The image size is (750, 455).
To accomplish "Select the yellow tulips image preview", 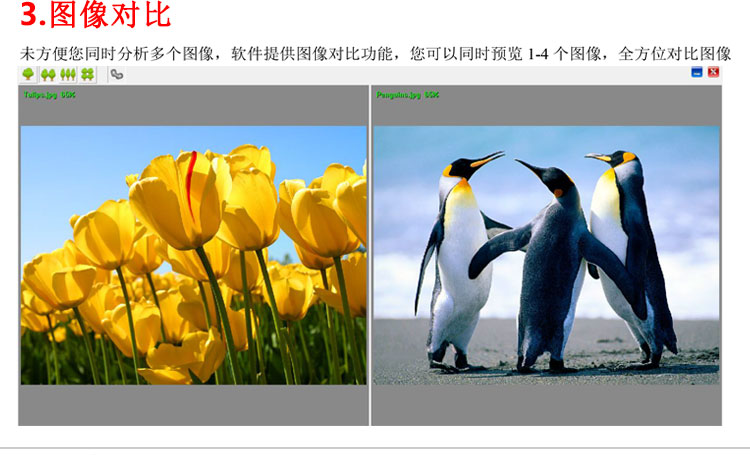I will pos(193,255).
